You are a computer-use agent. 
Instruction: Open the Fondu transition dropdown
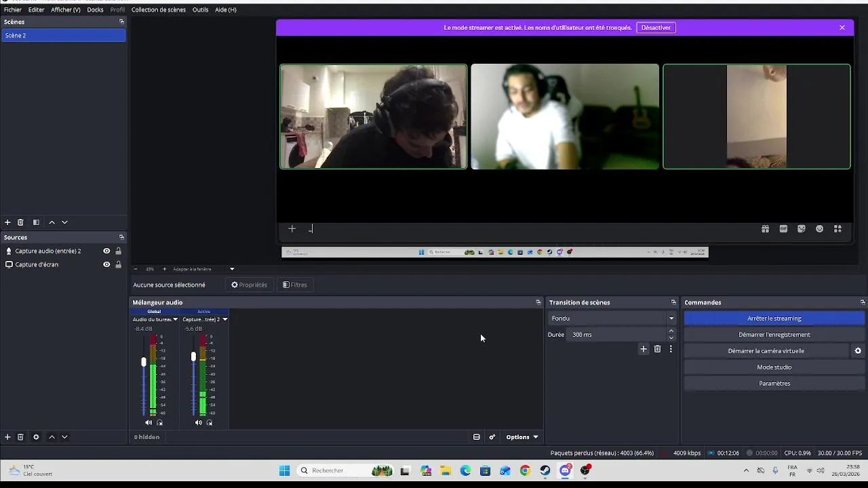pos(612,319)
